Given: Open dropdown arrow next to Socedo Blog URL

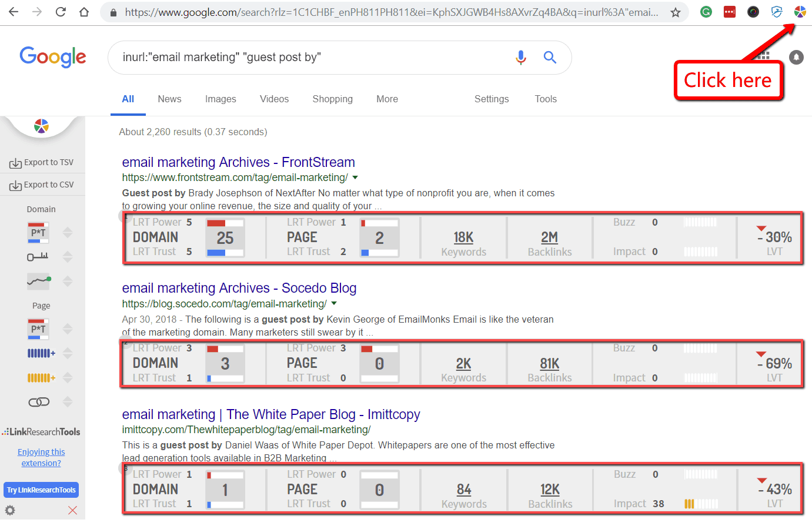Looking at the screenshot, I should pos(334,303).
